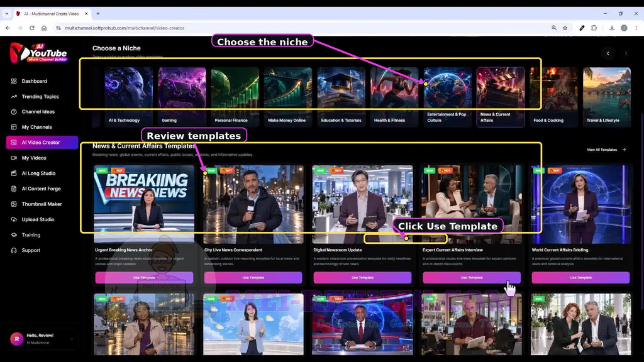Screen dimensions: 644x362
Task: Choose Make Money Online niche card
Action: 288,97
